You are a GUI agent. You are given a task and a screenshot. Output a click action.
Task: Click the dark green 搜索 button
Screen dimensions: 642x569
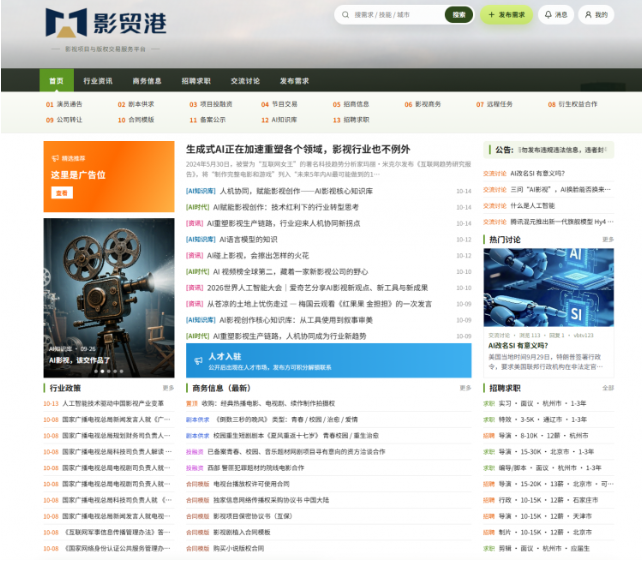(x=459, y=15)
